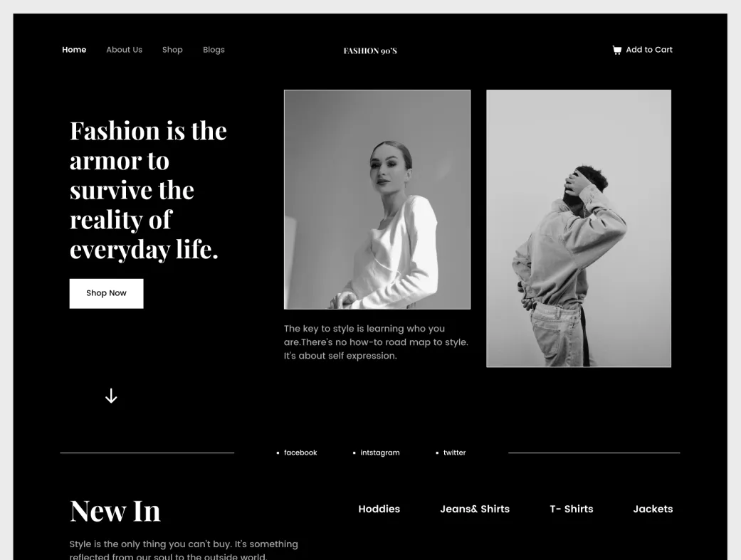Go to the About Us page

point(125,50)
